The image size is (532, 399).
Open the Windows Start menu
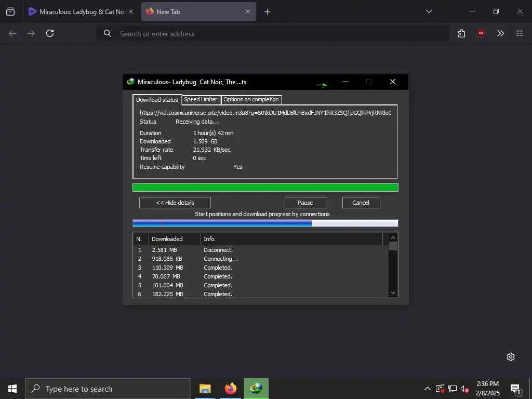[x=12, y=389]
